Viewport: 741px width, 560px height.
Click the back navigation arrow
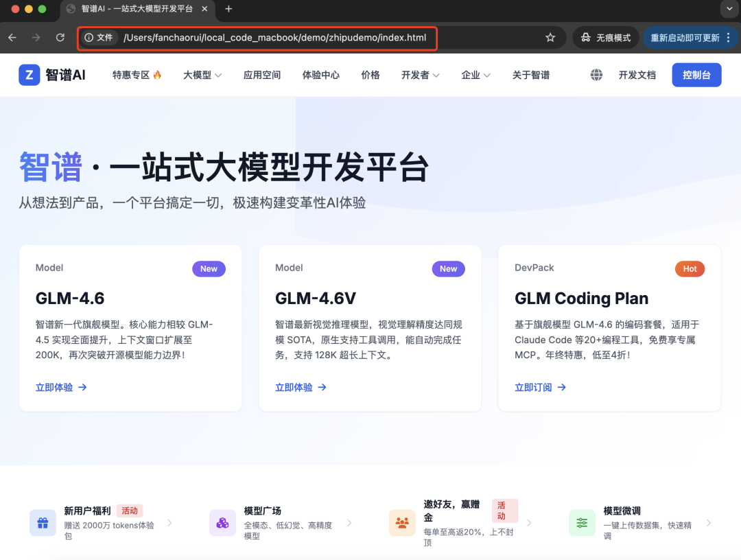click(x=12, y=38)
